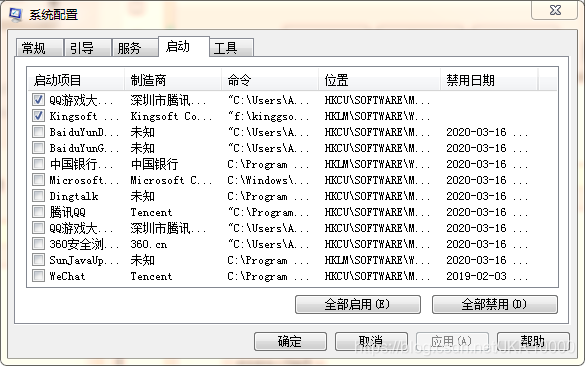The image size is (585, 366).
Task: Sort by the 启动项目 column header
Action: pyautogui.click(x=76, y=79)
